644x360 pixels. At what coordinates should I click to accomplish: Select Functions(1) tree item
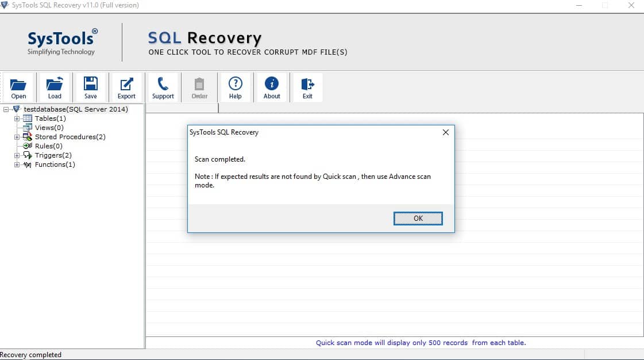55,164
